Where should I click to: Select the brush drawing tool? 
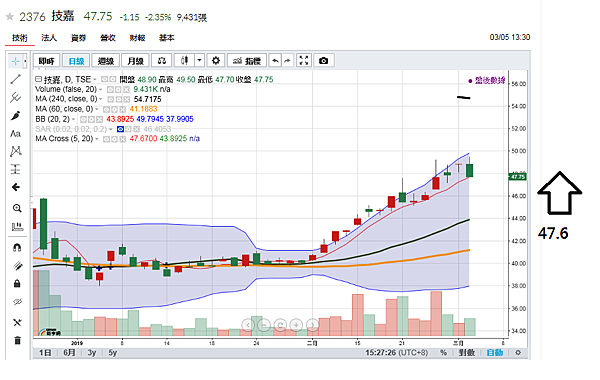click(15, 115)
